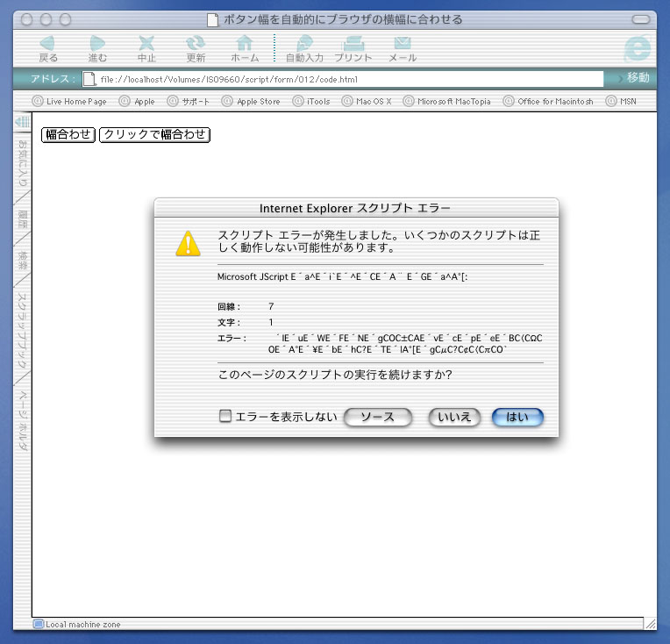Open the サポート favorites bar link
The image size is (670, 644).
[x=189, y=102]
